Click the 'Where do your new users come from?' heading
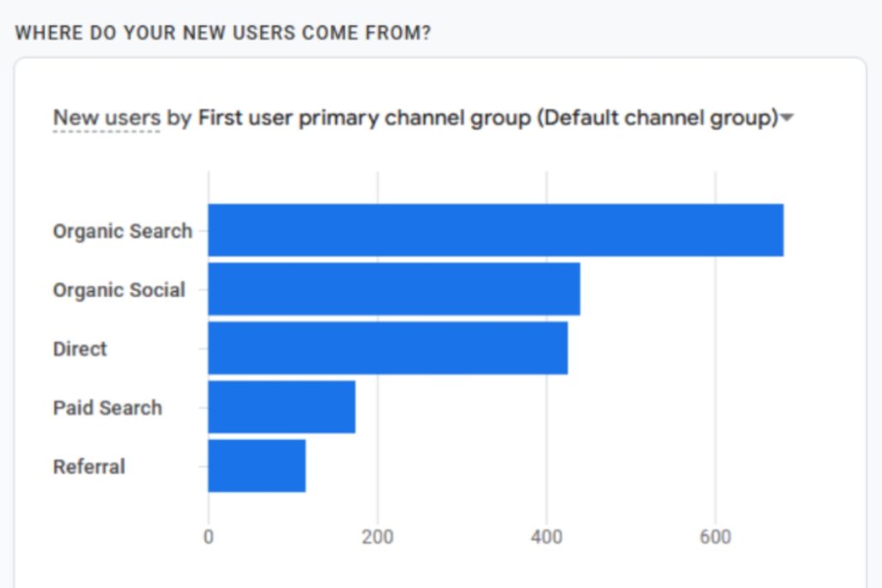 (x=223, y=33)
